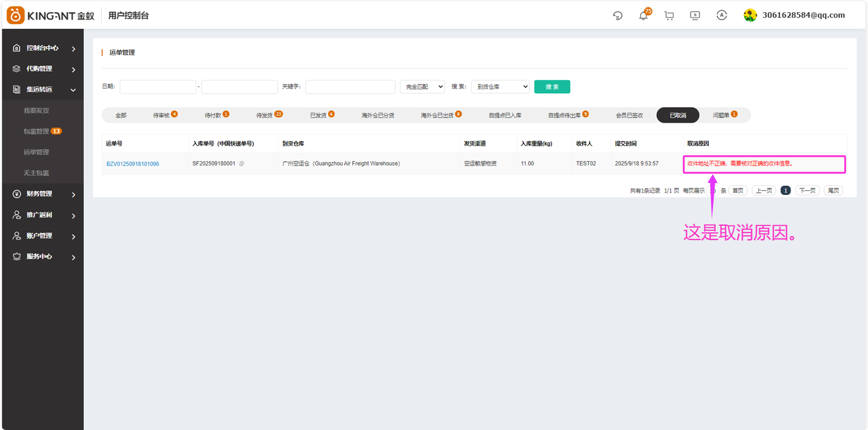
Task: Open the 到货仓库 search scope dropdown
Action: click(500, 86)
